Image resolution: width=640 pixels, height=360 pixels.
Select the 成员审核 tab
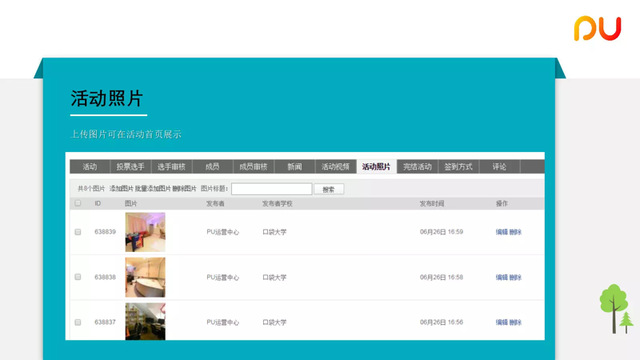tap(253, 167)
